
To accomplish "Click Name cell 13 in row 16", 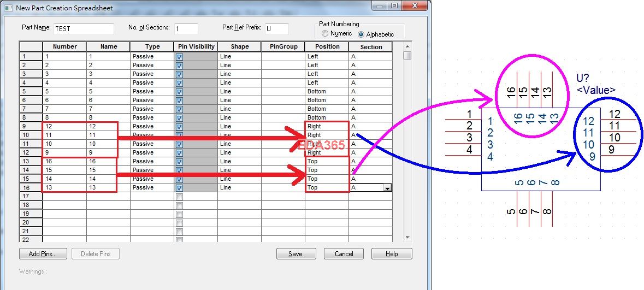I will (109, 188).
